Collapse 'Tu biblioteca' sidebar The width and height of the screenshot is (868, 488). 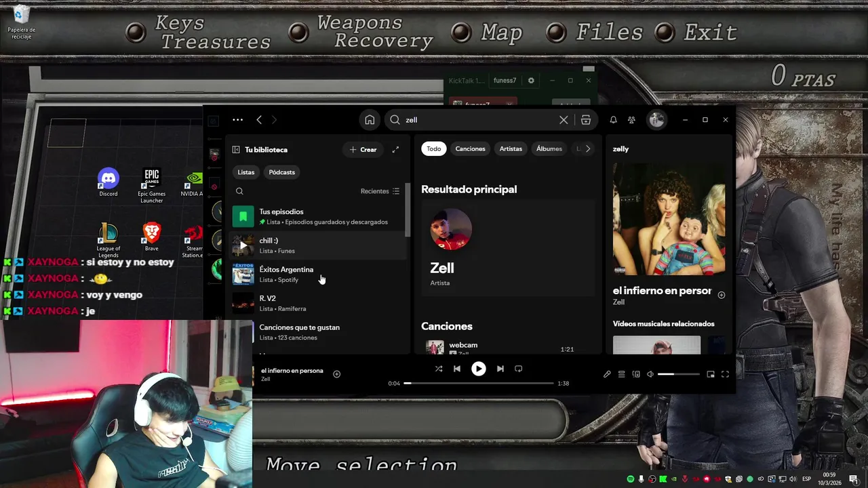click(236, 150)
